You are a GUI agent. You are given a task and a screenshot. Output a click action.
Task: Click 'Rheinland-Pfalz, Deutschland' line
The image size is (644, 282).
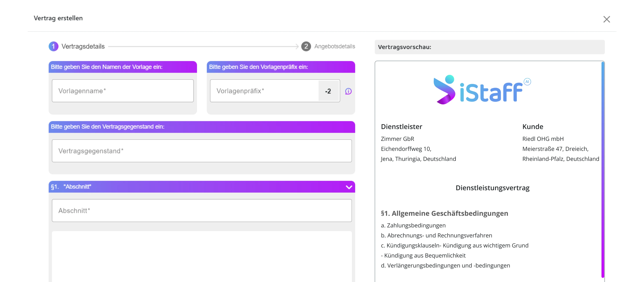click(561, 159)
